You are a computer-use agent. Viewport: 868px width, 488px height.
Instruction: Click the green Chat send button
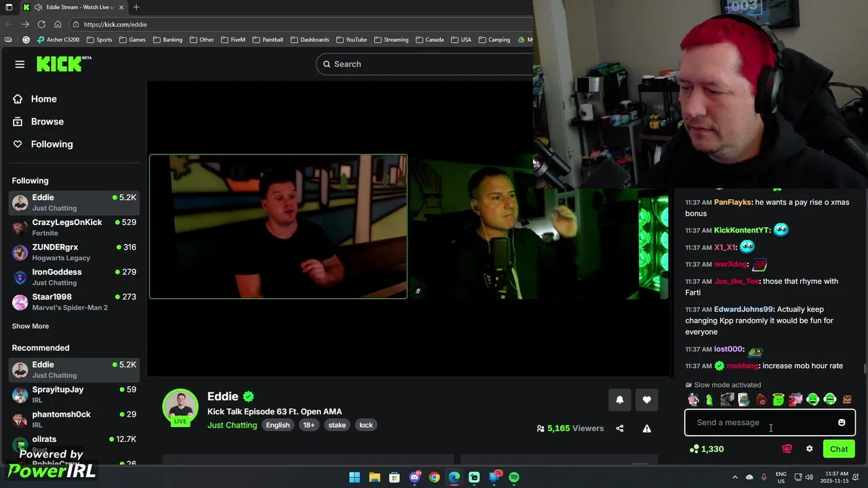click(x=839, y=449)
